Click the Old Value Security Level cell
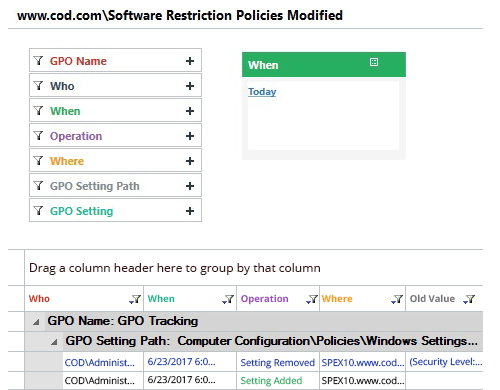The height and width of the screenshot is (390, 500). click(x=445, y=362)
